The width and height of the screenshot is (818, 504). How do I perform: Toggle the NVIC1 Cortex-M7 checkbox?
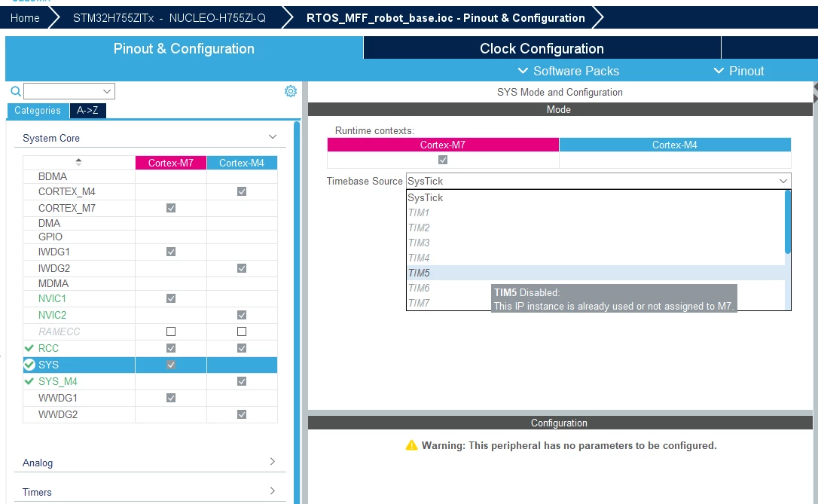(170, 298)
